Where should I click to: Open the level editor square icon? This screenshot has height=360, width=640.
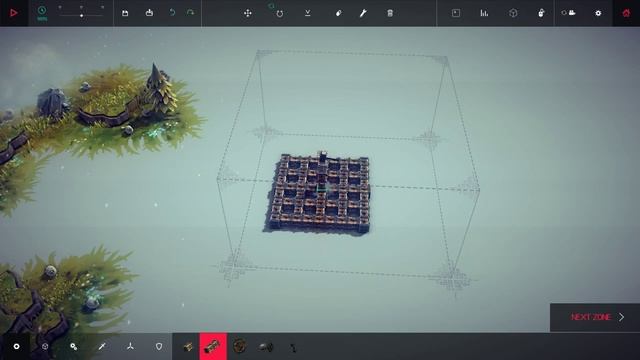coord(456,13)
